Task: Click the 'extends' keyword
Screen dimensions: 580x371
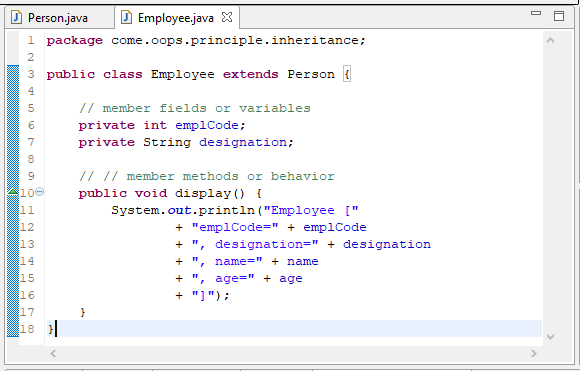Action: [250, 74]
